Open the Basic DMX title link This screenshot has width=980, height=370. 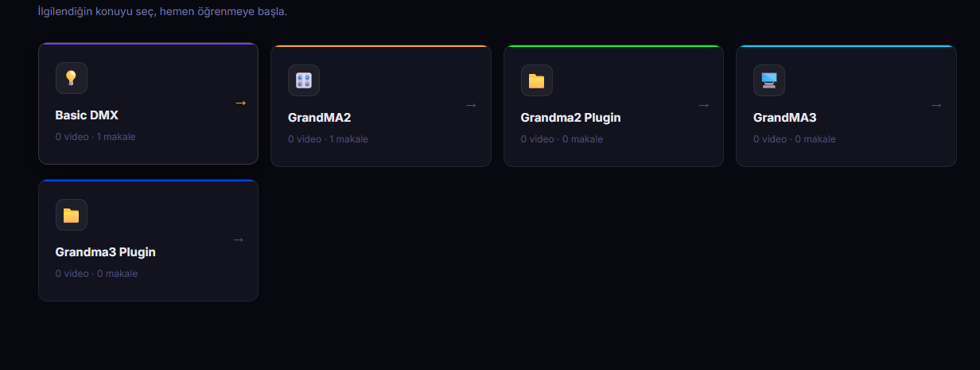point(87,115)
